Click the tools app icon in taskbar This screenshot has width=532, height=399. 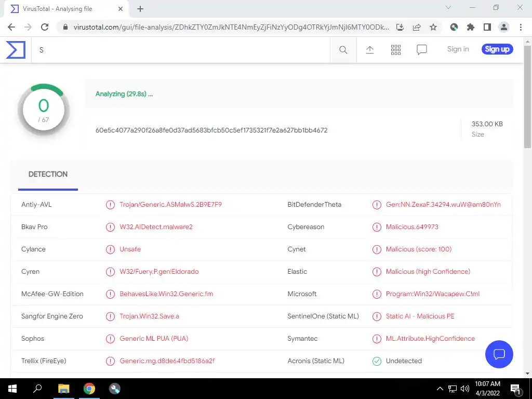[115, 389]
